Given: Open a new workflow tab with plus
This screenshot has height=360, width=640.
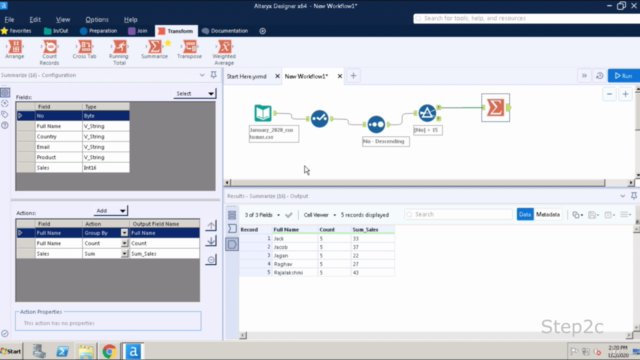Looking at the screenshot, I should coord(353,76).
